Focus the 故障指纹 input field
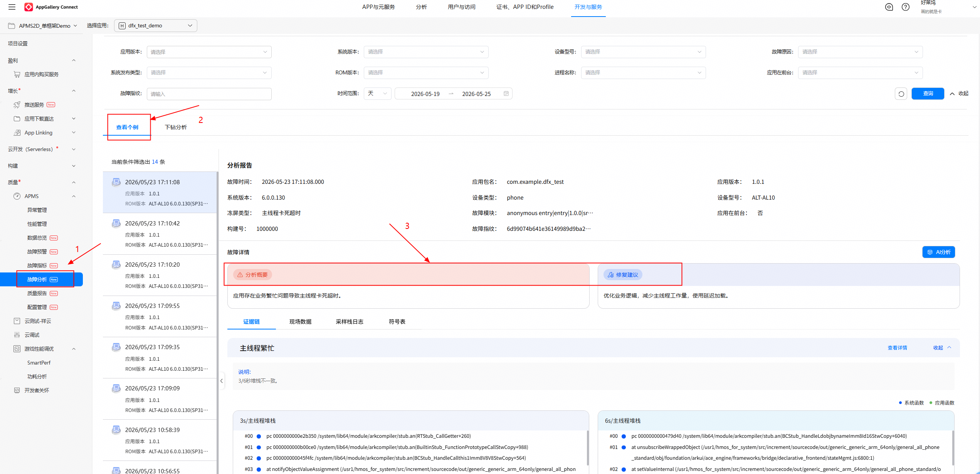The width and height of the screenshot is (980, 474). point(209,94)
